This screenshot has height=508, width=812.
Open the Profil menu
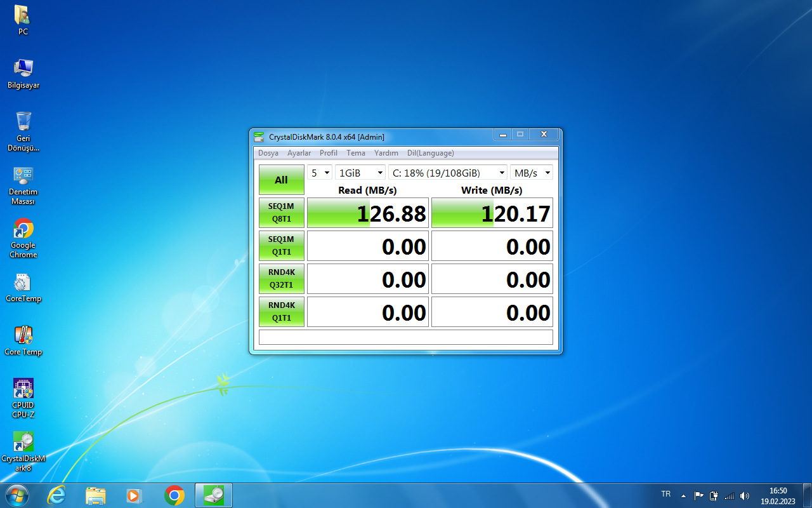point(329,153)
